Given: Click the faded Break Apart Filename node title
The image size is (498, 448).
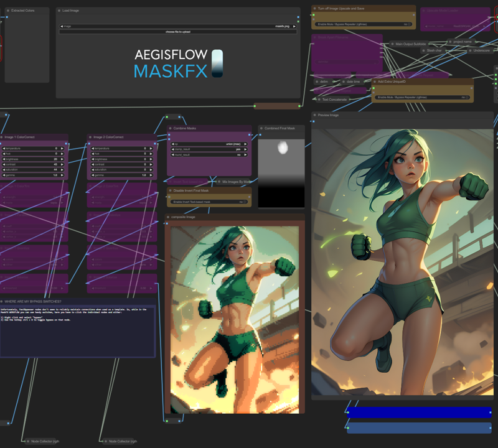Looking at the screenshot, I should pyautogui.click(x=333, y=37).
